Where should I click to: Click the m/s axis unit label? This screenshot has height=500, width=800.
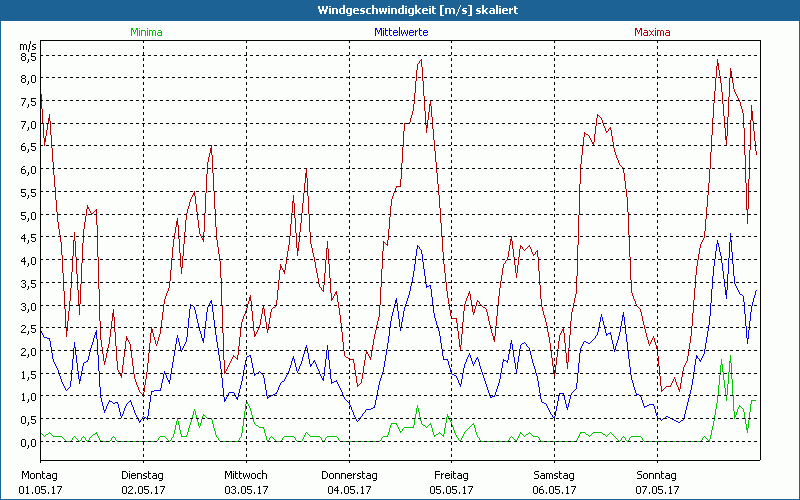[x=28, y=46]
